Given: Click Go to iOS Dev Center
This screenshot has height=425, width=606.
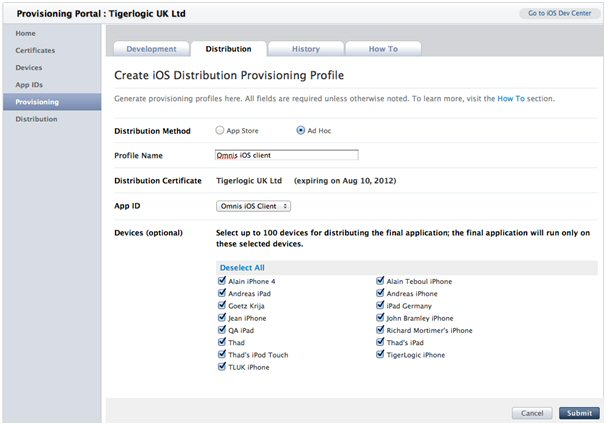Looking at the screenshot, I should click(x=559, y=13).
